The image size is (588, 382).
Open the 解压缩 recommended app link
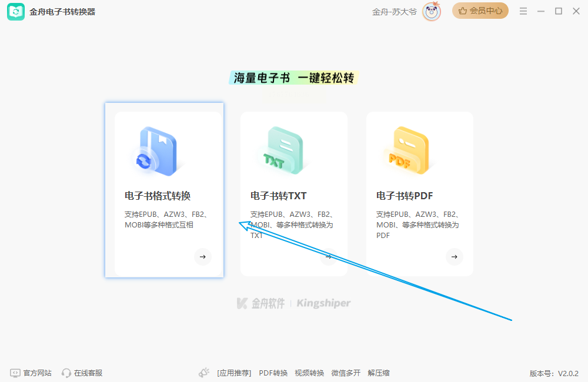378,373
